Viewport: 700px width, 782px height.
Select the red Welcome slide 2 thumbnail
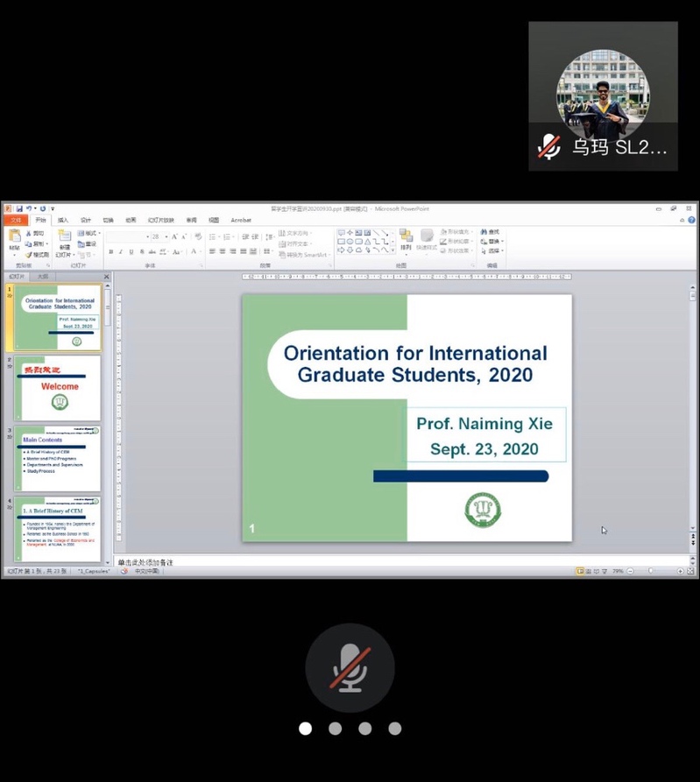(58, 388)
